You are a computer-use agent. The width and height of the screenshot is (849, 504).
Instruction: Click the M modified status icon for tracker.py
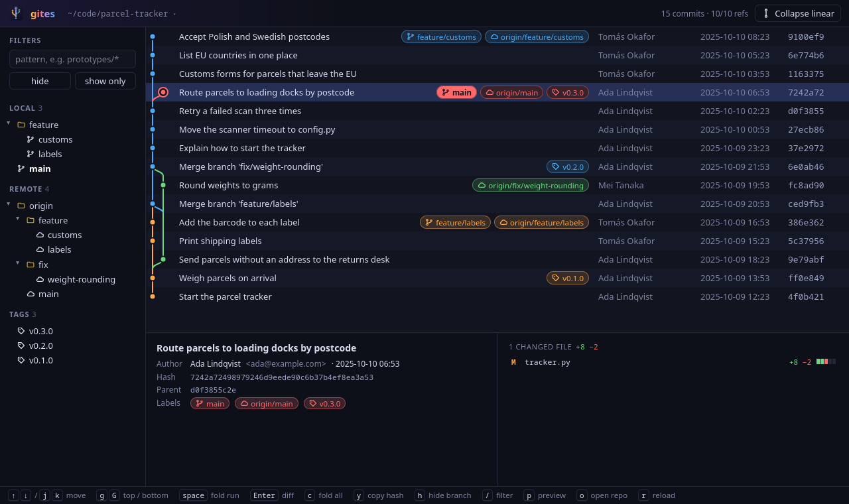[513, 362]
